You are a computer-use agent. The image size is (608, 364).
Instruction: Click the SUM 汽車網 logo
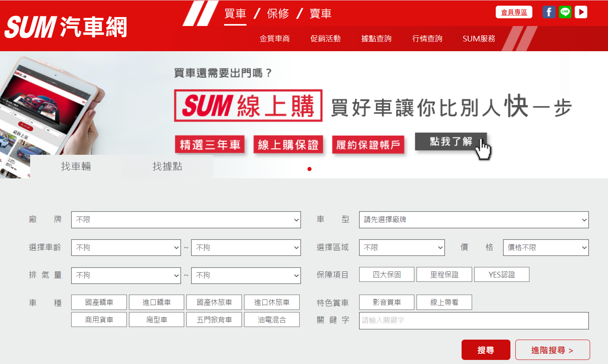click(x=66, y=27)
